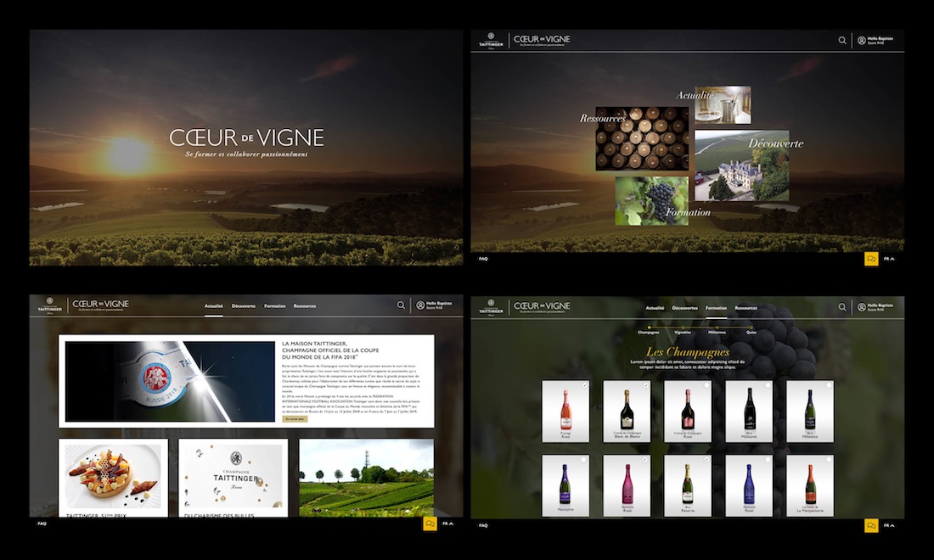934x560 pixels.
Task: Jump to the Millésimes step in the progress tracker
Action: [717, 330]
